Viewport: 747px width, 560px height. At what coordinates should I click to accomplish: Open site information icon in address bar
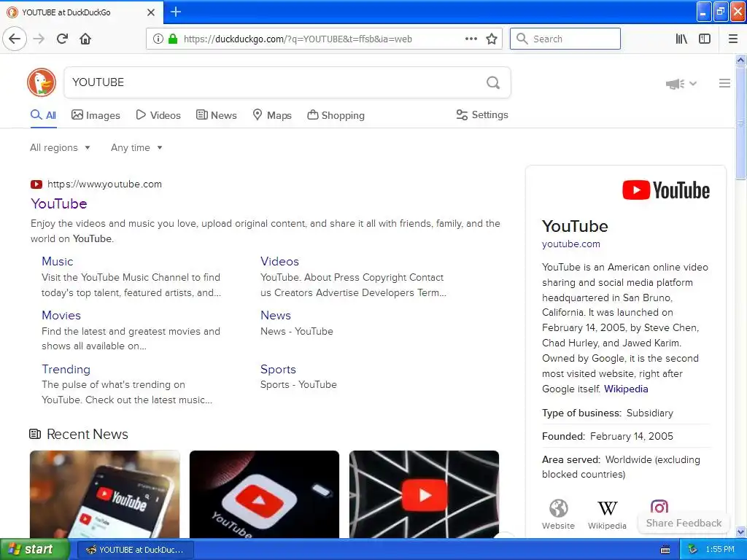pos(158,39)
